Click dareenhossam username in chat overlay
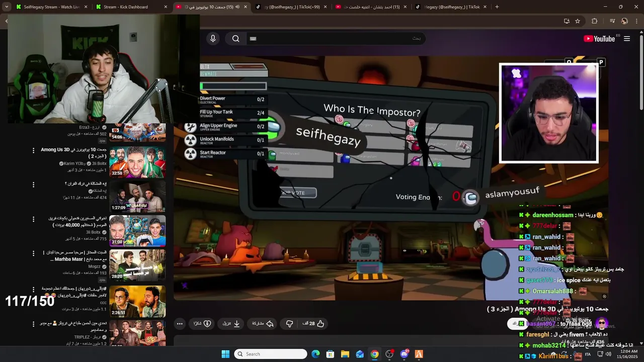Image resolution: width=644 pixels, height=362 pixels. pyautogui.click(x=553, y=215)
